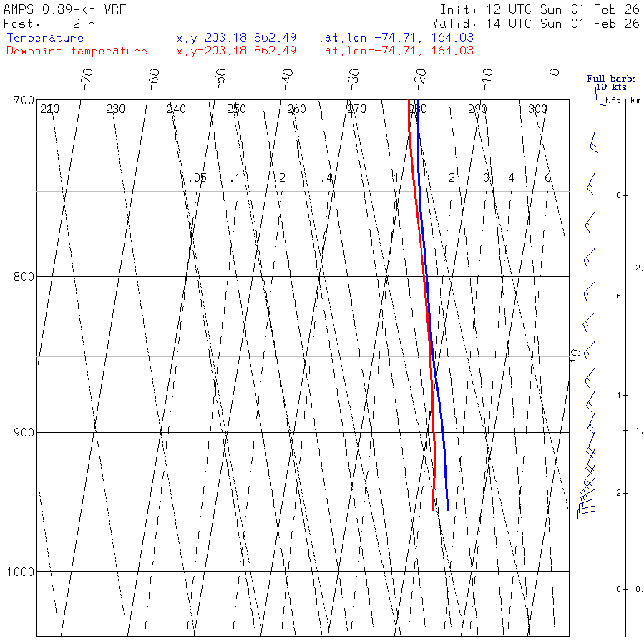Viewport: 644px width, 644px height.
Task: Click the red 'lat,lon=-74.71, 164.03' text
Action: (x=396, y=51)
